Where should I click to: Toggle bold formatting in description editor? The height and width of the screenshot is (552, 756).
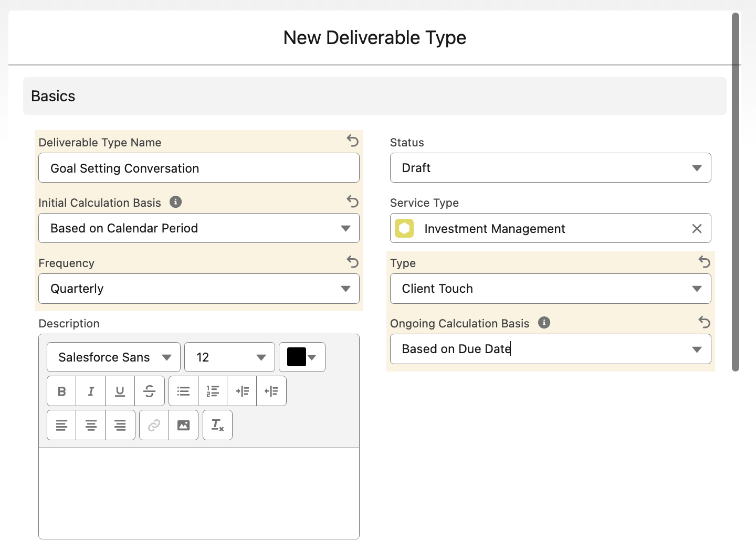click(61, 391)
